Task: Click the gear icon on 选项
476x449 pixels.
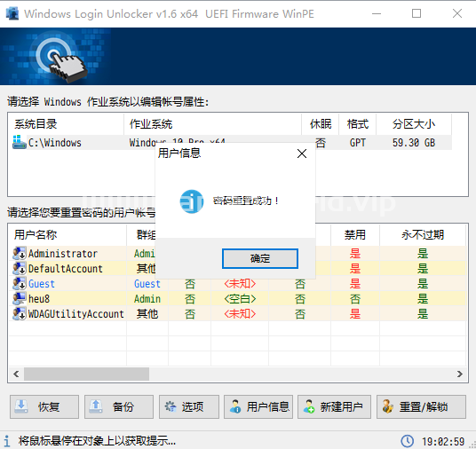Action: (171, 406)
